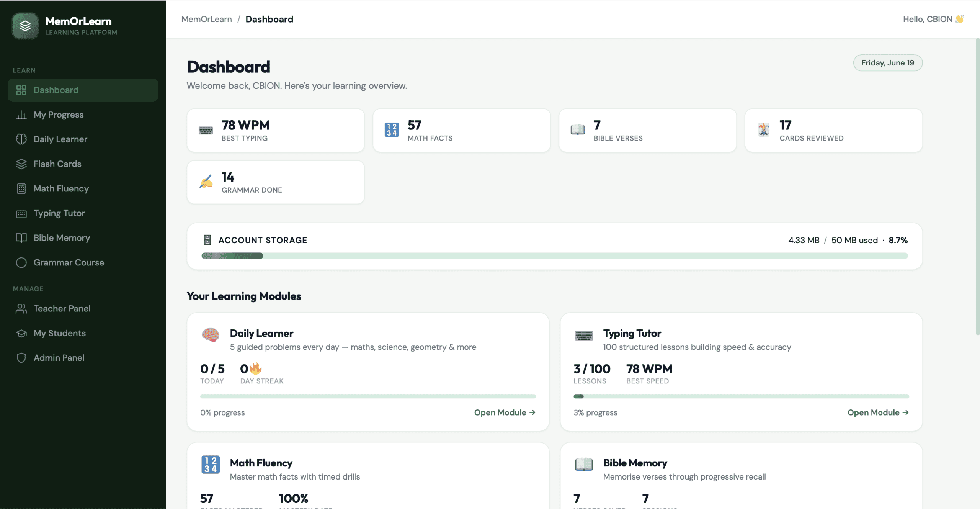The width and height of the screenshot is (980, 509).
Task: Click the Friday, June 19 date pill
Action: 888,63
